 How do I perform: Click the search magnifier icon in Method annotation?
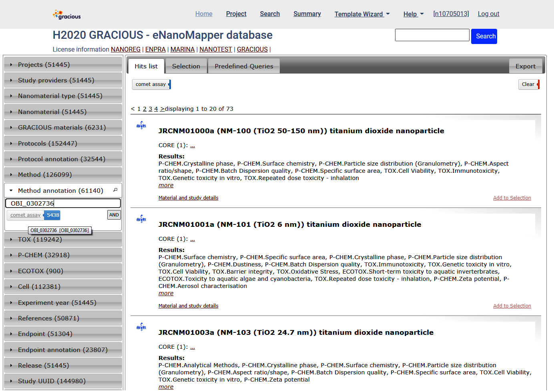tap(115, 190)
